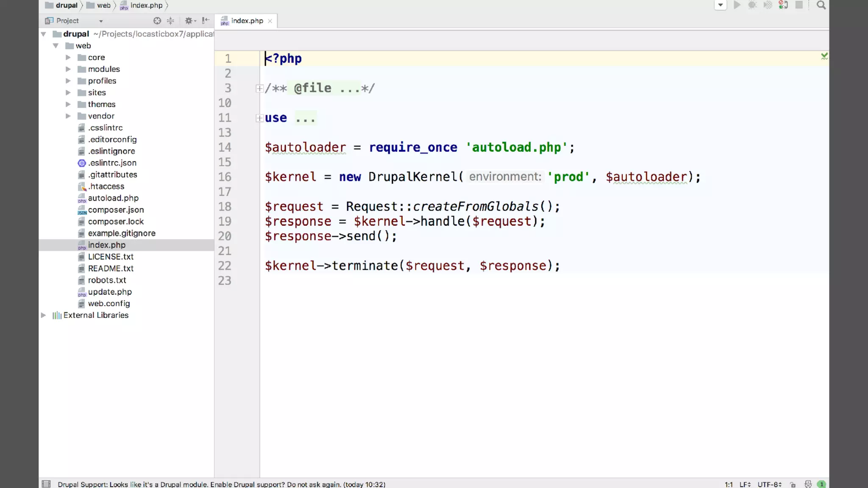
Task: Open composer.json from the project tree
Action: (x=116, y=210)
